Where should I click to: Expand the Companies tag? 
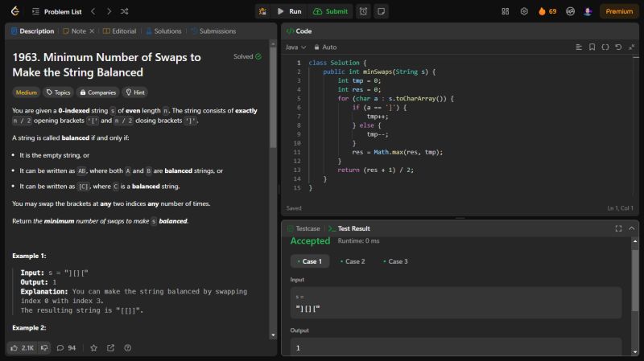[x=97, y=92]
